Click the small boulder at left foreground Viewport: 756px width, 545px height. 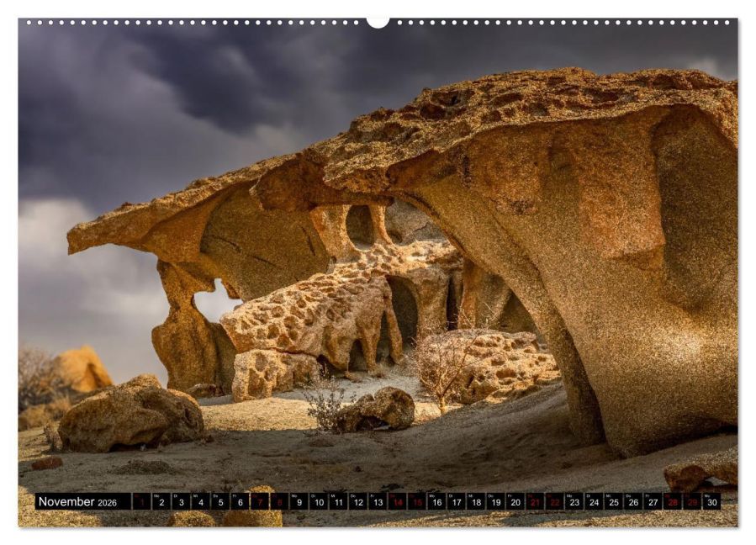[130, 414]
